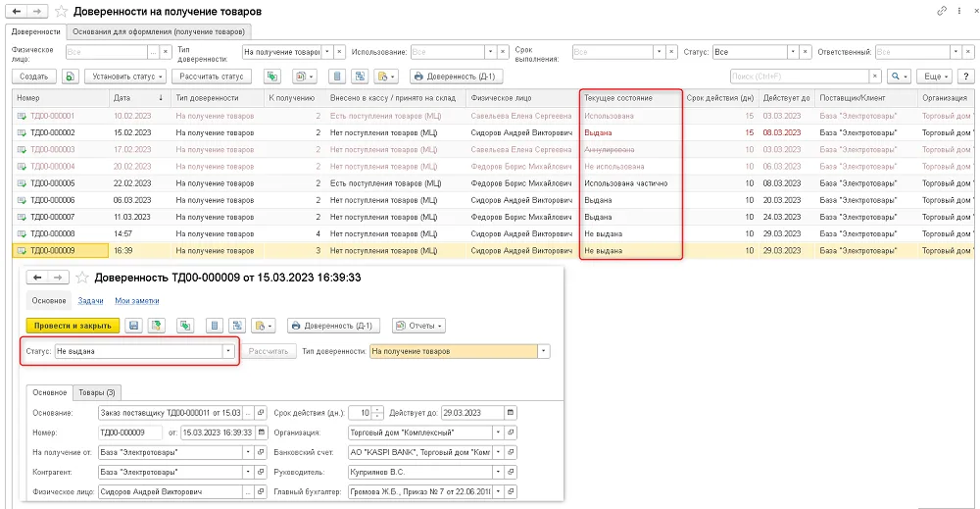Switch to the Товары (3) tab
The image size is (980, 509).
(x=97, y=392)
